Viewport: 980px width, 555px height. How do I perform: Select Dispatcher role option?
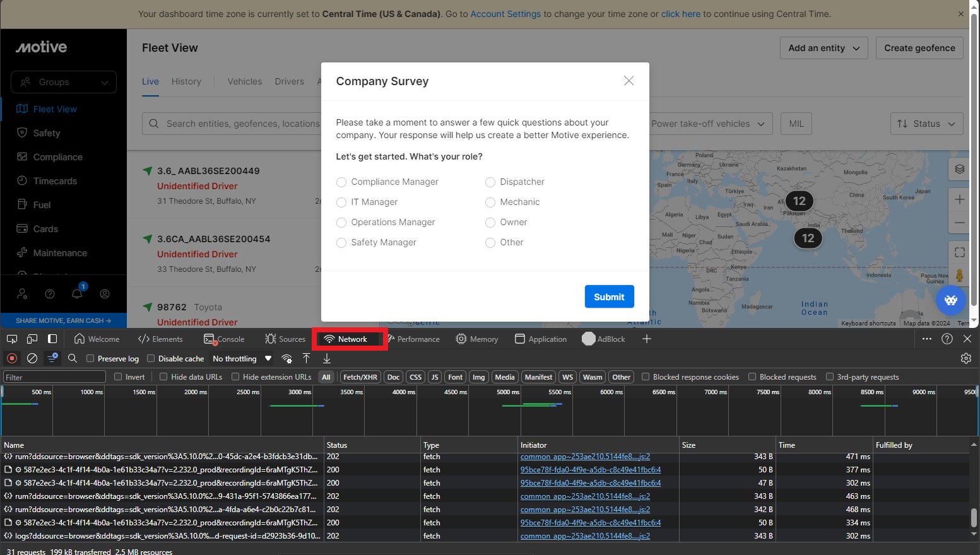point(490,182)
